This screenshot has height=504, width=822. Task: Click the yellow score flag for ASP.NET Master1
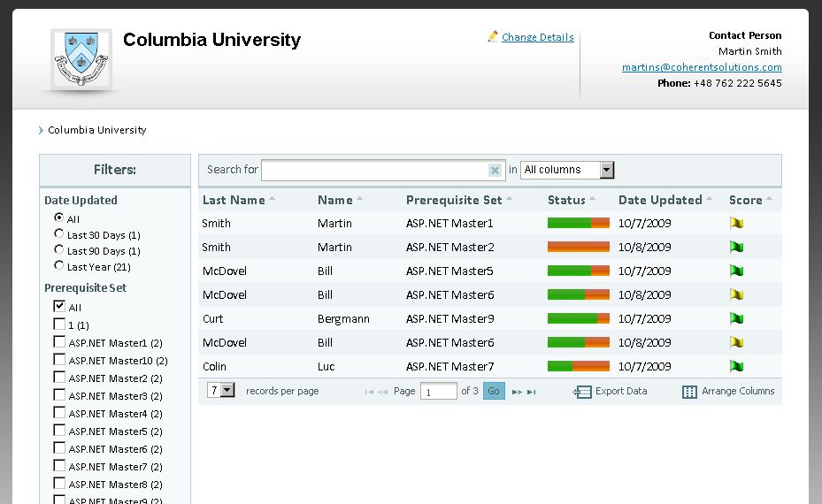(736, 223)
